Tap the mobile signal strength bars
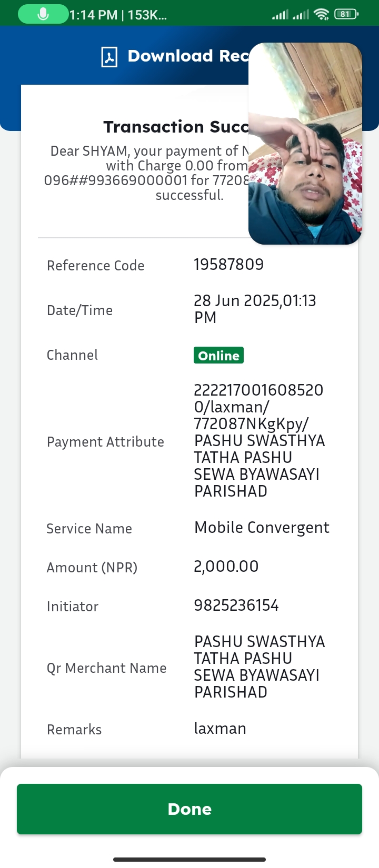 pyautogui.click(x=290, y=15)
